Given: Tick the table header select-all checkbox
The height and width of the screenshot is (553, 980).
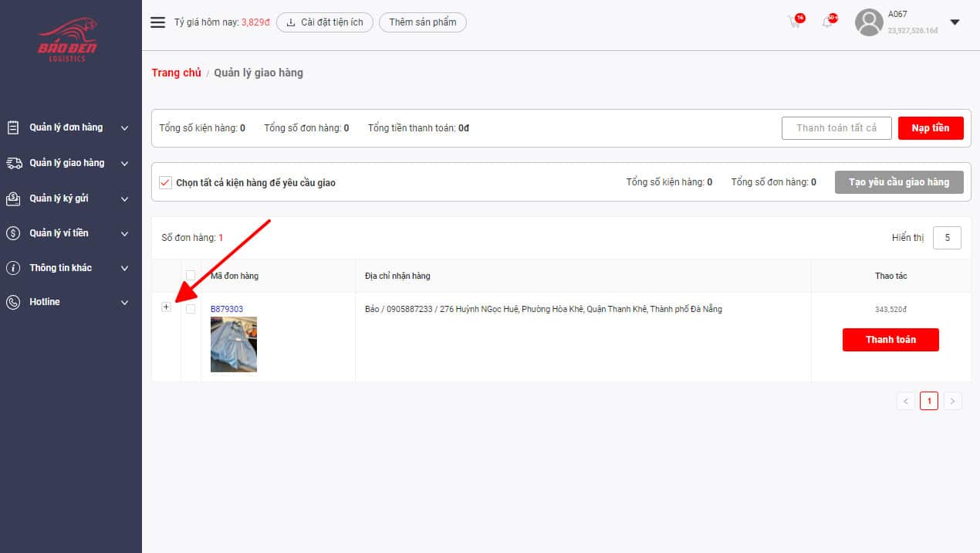Looking at the screenshot, I should click(191, 276).
